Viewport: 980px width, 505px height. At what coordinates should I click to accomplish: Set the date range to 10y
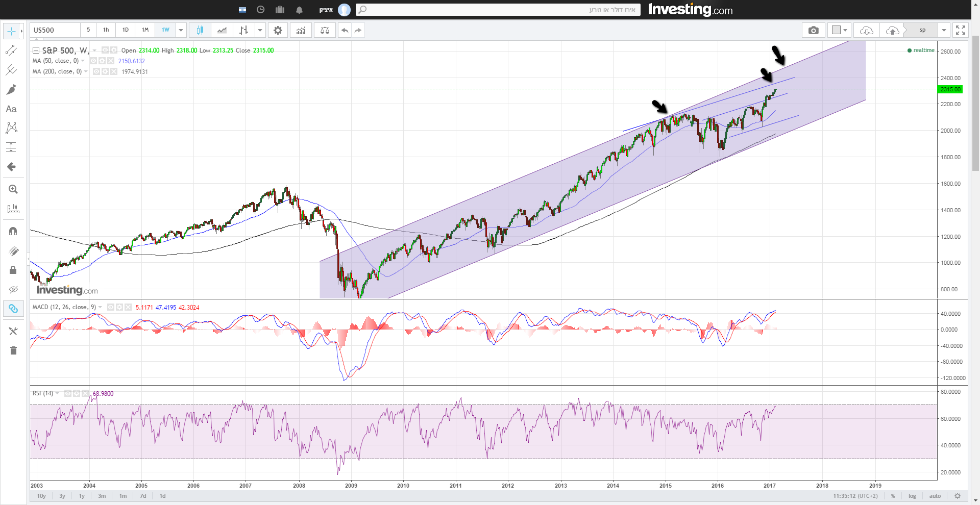pos(41,496)
